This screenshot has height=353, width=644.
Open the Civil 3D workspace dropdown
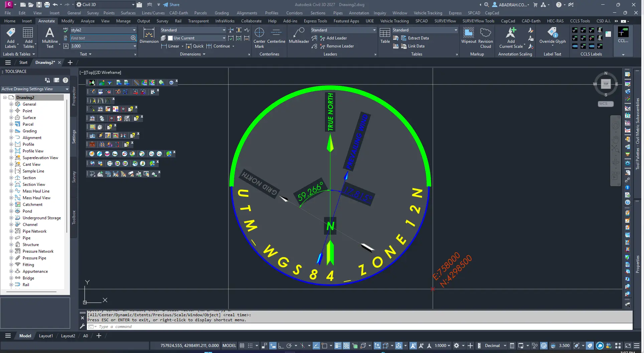point(133,5)
